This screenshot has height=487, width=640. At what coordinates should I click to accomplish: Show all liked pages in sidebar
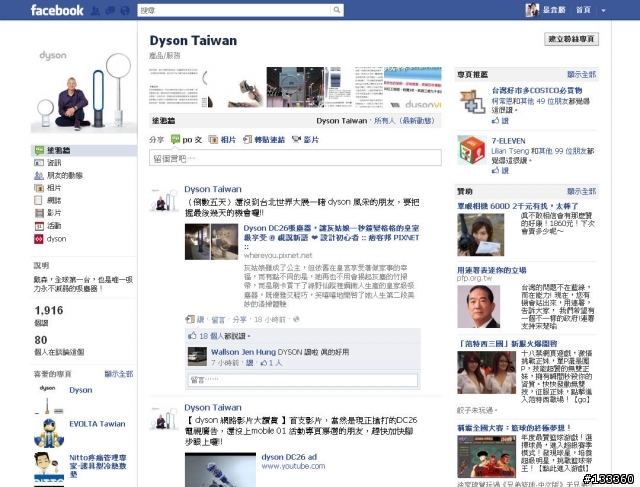119,374
